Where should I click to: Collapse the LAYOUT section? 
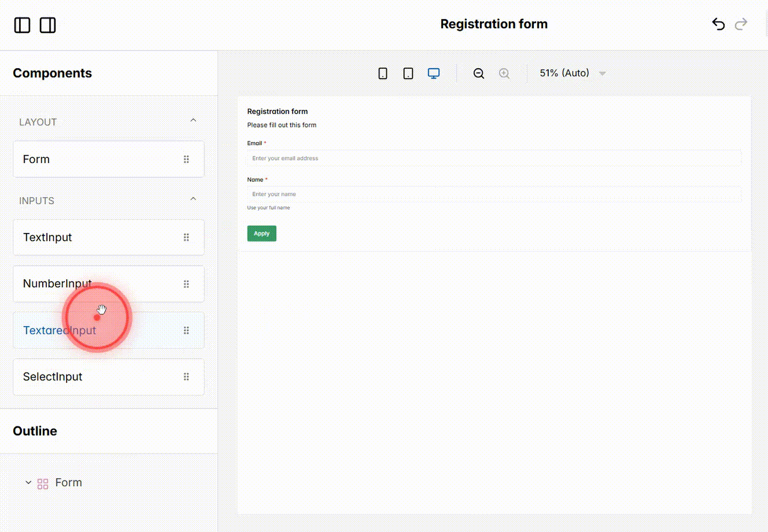pyautogui.click(x=193, y=120)
